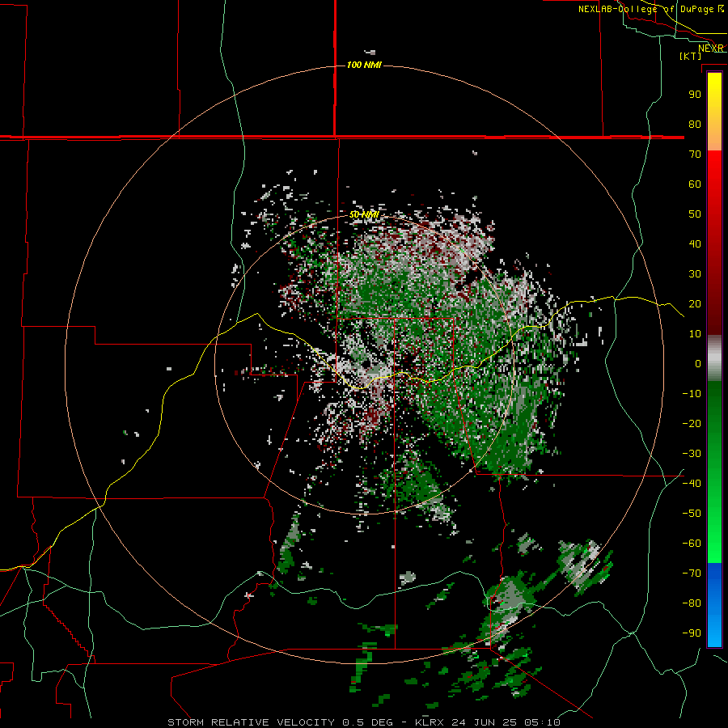728x728 pixels.
Task: Click the positive 80 value on the velocity scale
Action: (695, 124)
